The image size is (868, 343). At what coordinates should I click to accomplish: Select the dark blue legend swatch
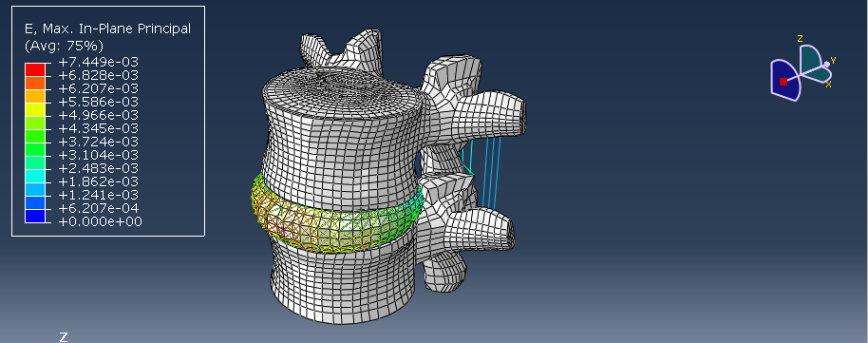tap(35, 216)
